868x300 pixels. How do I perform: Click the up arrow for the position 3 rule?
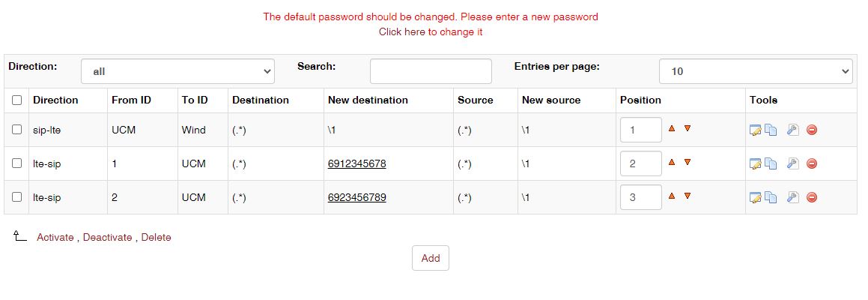(x=672, y=196)
